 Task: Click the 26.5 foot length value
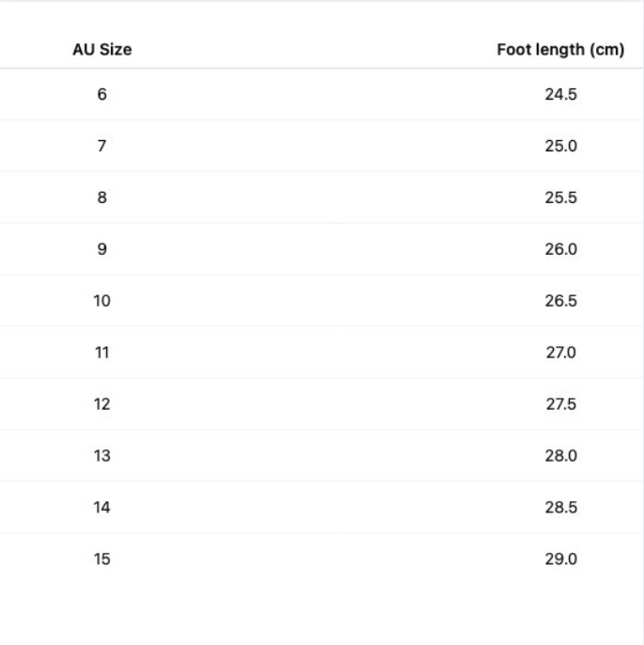click(x=560, y=301)
